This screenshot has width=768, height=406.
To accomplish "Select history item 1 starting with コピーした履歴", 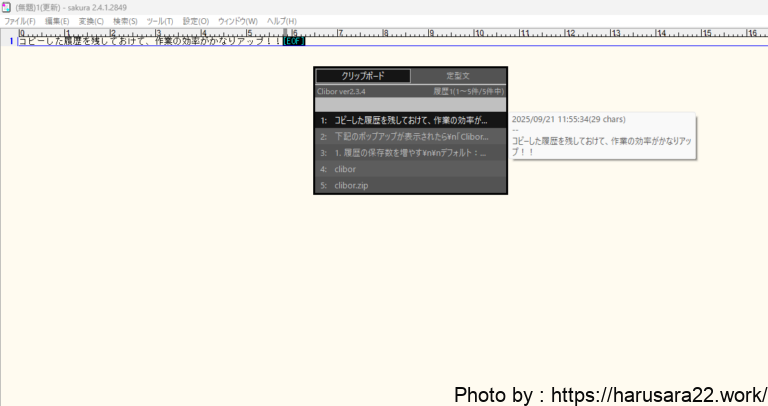I will tap(410, 120).
